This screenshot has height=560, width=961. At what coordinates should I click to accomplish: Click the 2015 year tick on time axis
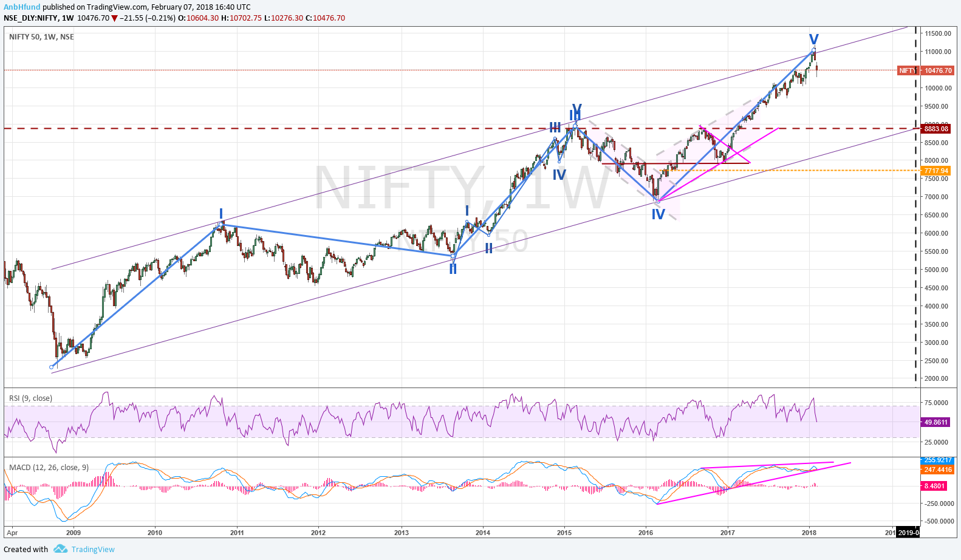pos(564,533)
